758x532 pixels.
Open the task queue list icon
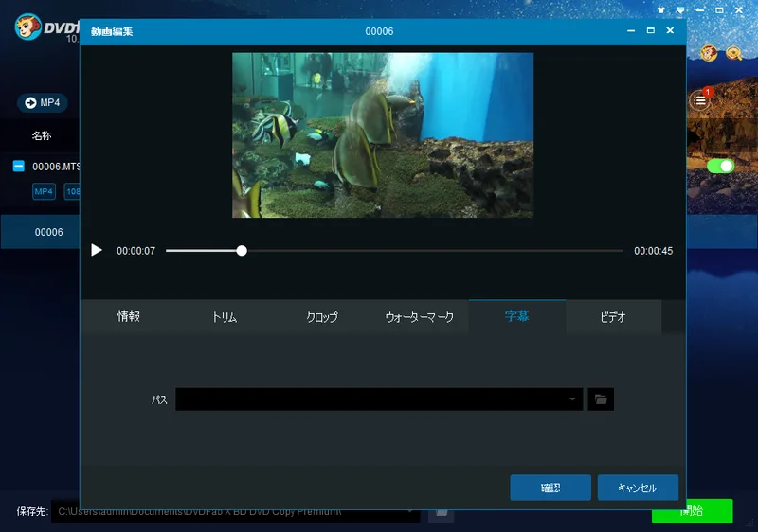tap(699, 99)
